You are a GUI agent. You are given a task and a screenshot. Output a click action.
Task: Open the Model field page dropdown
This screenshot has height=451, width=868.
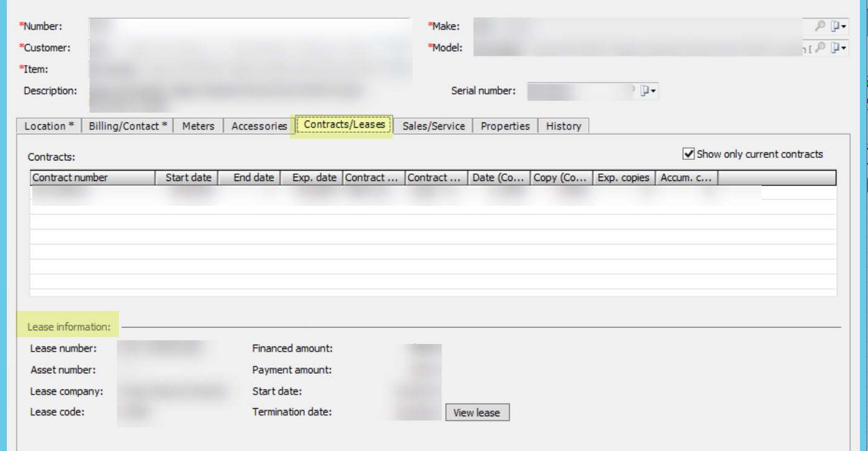pos(839,47)
